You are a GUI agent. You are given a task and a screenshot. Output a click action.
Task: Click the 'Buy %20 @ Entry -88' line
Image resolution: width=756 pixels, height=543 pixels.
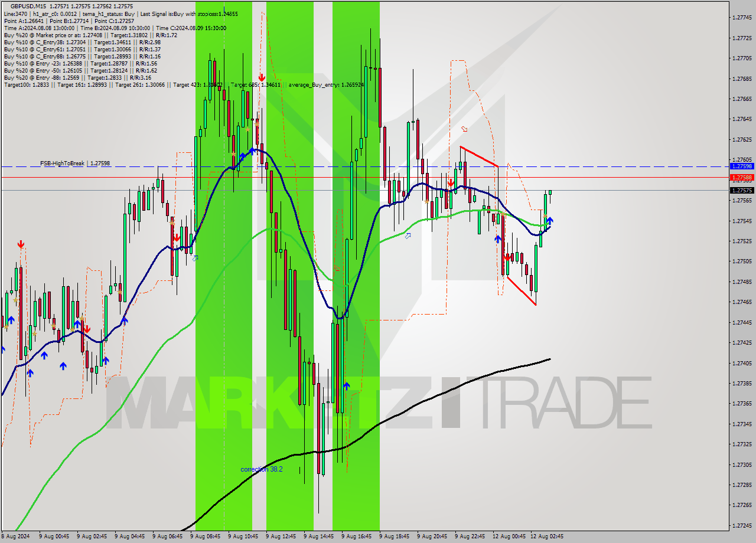[x=77, y=77]
